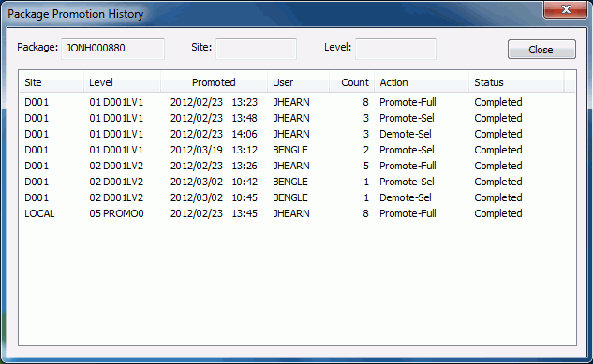593x364 pixels.
Task: Select the LOCAL site PROMO0 row
Action: 297,213
